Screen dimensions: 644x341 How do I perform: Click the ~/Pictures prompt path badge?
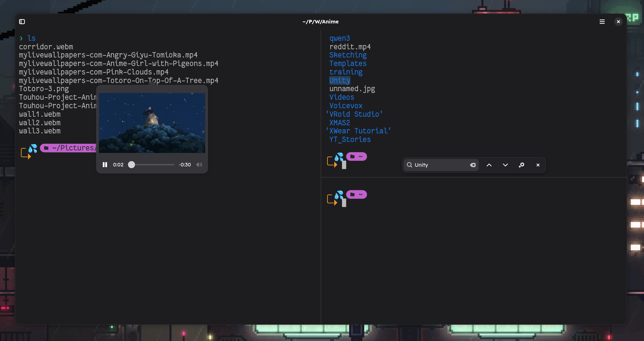pos(68,148)
